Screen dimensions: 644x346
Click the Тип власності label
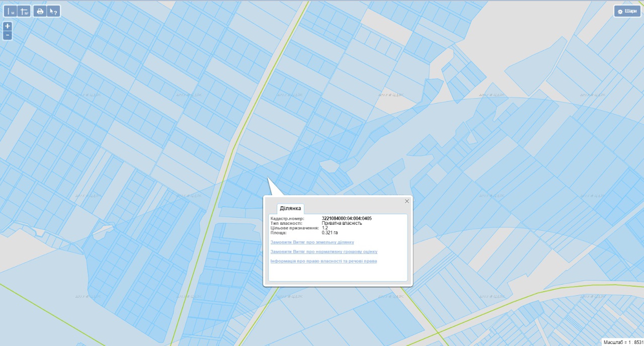[x=287, y=223]
